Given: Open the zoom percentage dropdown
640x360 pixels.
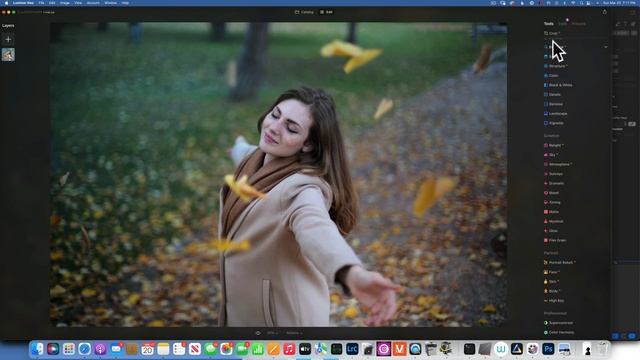Looking at the screenshot, I should coord(272,333).
